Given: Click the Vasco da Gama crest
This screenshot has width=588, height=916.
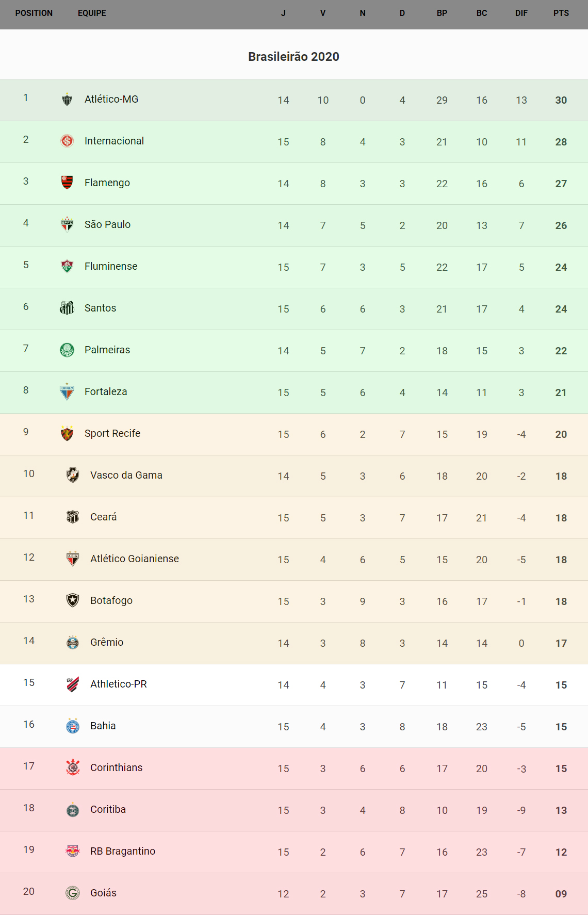Looking at the screenshot, I should [73, 475].
